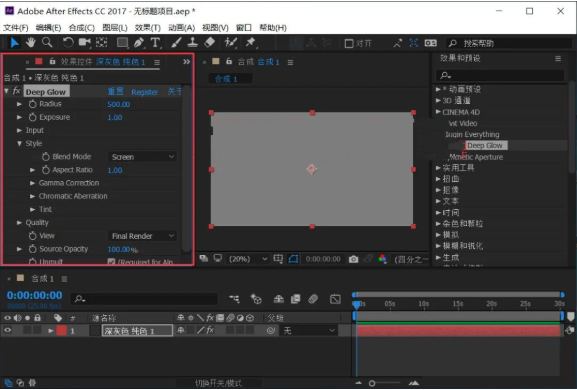Image resolution: width=577 pixels, height=390 pixels.
Task: Open the 合成(C) menu
Action: (82, 28)
